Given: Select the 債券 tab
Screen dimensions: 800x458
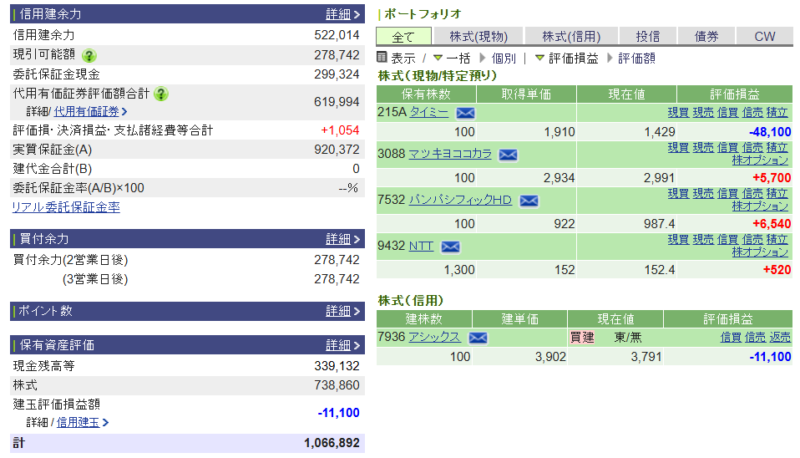Looking at the screenshot, I should pos(706,37).
